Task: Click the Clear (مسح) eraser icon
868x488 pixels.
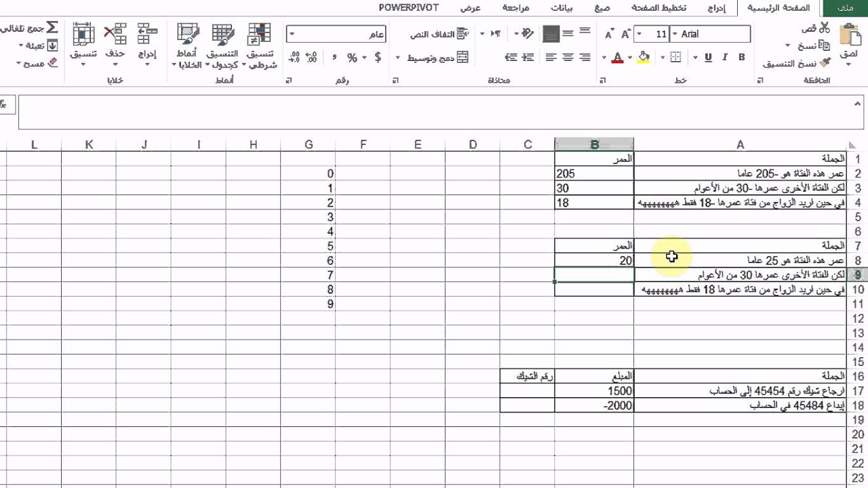Action: point(52,63)
